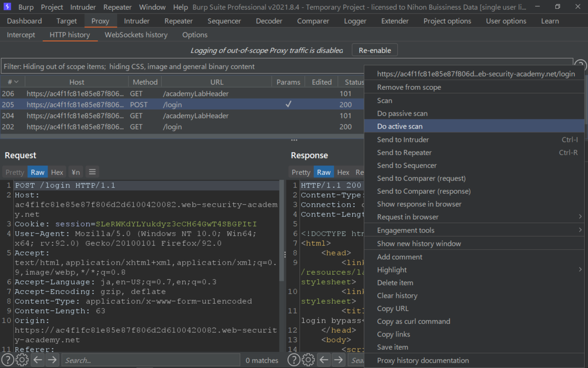Click the Re-enable button
This screenshot has width=588, height=368.
click(375, 50)
